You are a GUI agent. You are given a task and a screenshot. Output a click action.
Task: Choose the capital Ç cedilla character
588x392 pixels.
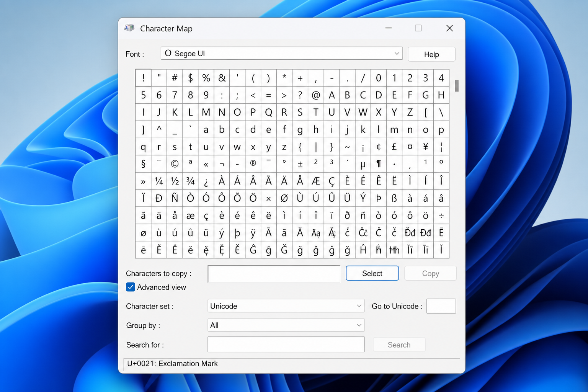point(332,181)
